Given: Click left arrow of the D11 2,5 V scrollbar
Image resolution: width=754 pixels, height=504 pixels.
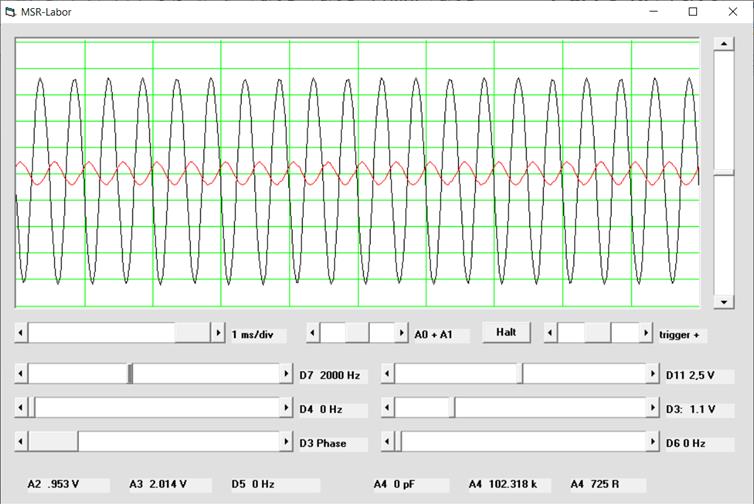Looking at the screenshot, I should [388, 374].
